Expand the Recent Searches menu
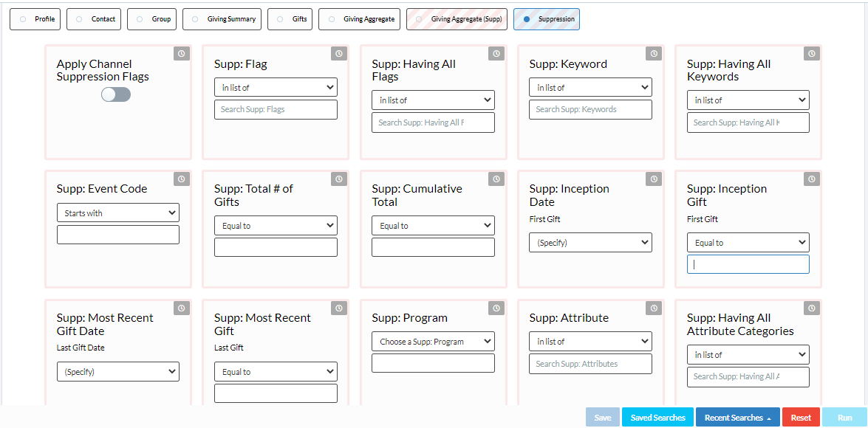Screen dimensions: 868x428 [x=738, y=418]
